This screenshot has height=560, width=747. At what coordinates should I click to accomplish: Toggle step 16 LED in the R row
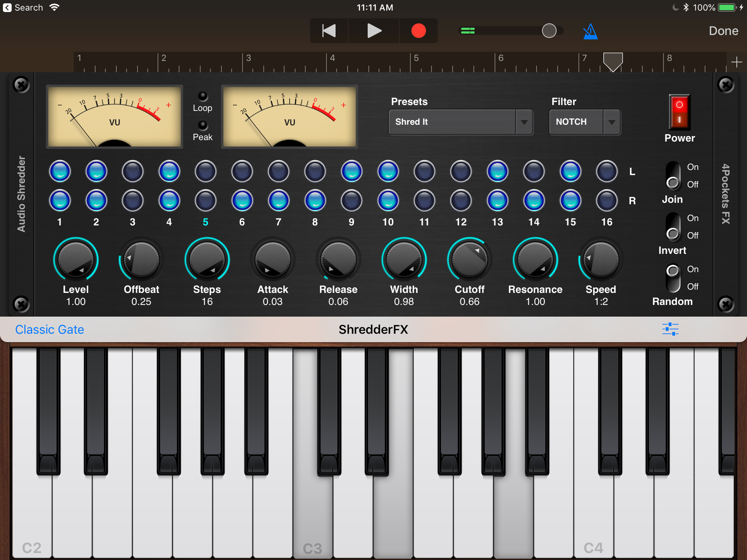pyautogui.click(x=606, y=200)
